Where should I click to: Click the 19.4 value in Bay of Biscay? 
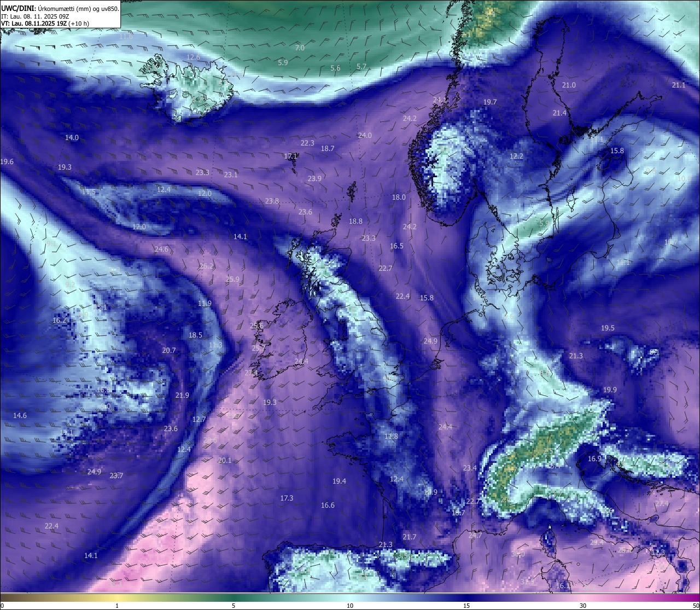pyautogui.click(x=339, y=481)
